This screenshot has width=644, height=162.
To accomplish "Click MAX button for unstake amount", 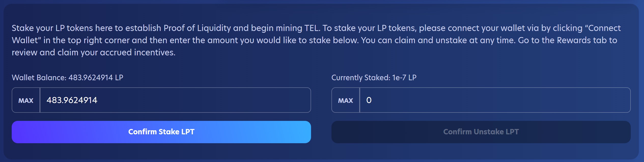I will click(x=345, y=100).
